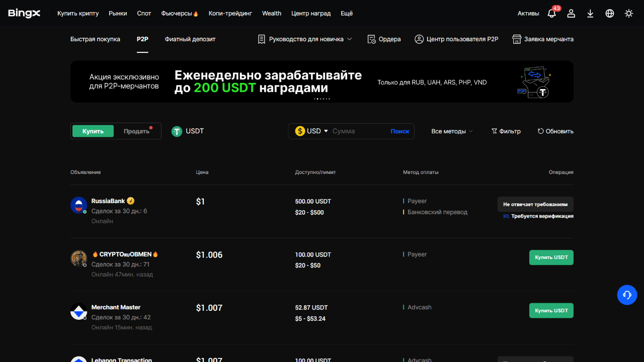Switch to the Продать sell toggle
The image size is (644, 362).
(x=136, y=131)
